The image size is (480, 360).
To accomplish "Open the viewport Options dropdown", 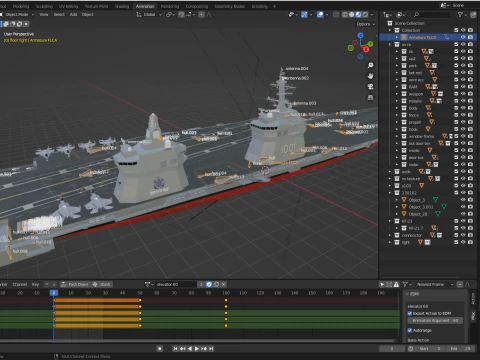I will click(365, 24).
